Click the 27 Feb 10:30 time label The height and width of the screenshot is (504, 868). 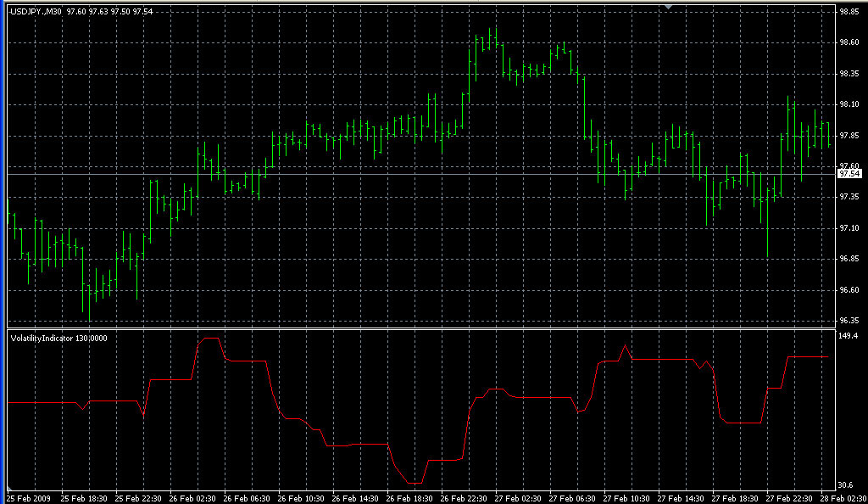tap(626, 498)
